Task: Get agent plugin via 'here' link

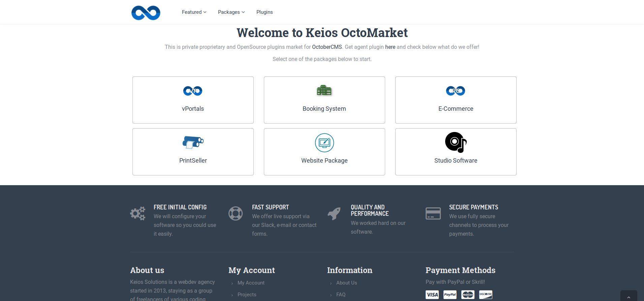Action: (x=390, y=47)
